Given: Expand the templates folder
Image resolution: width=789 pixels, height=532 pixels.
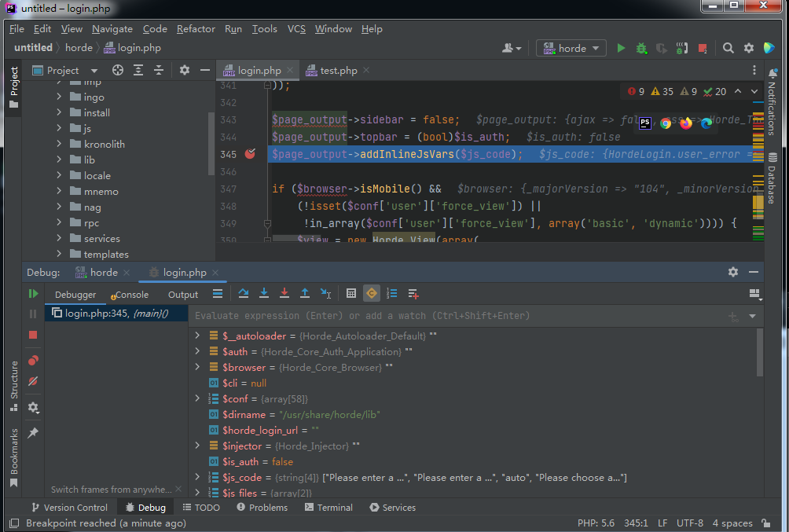Looking at the screenshot, I should pos(59,254).
